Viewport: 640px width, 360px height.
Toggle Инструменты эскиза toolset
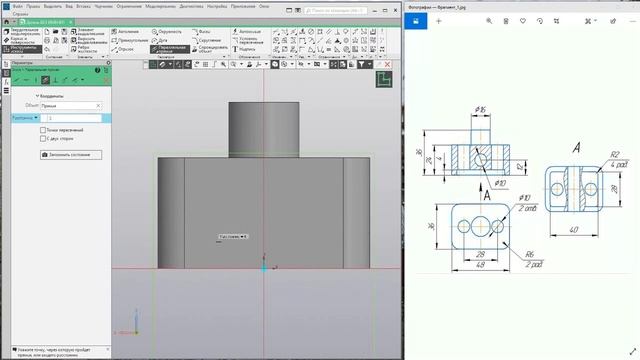[x=21, y=49]
